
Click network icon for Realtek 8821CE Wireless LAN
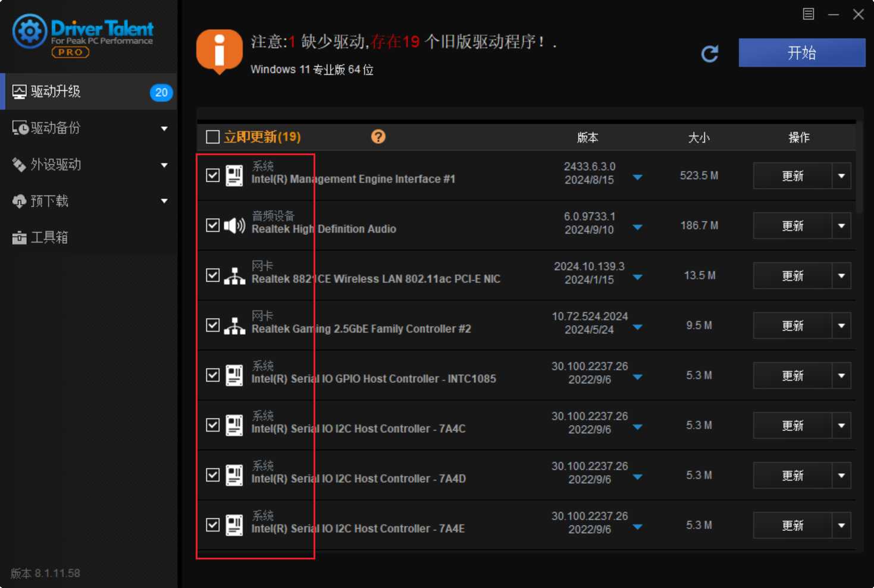234,276
